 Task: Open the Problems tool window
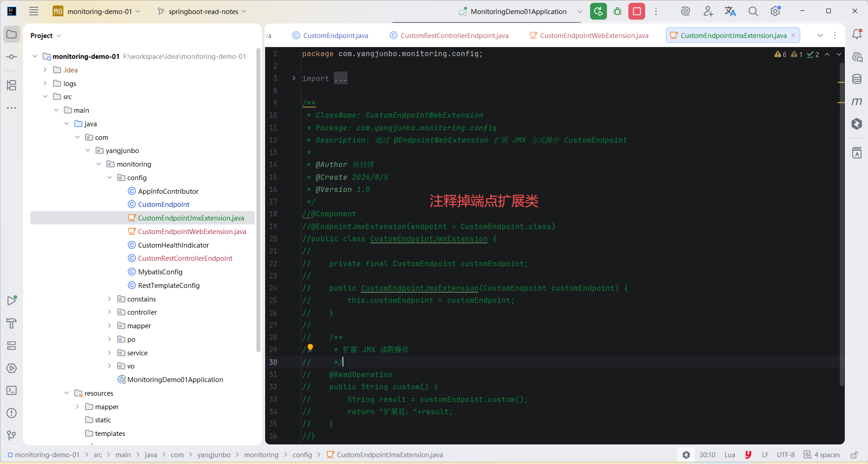coord(12,413)
